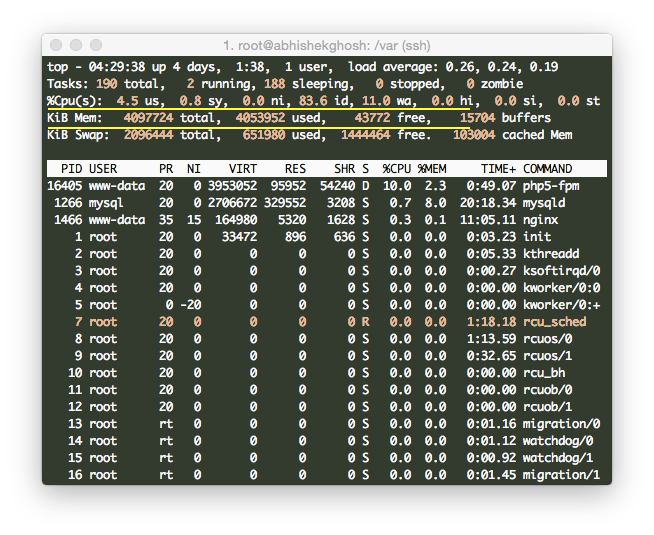Screen dimensions: 654x535
Task: Click the 188 sleeping tasks value
Action: (x=274, y=84)
